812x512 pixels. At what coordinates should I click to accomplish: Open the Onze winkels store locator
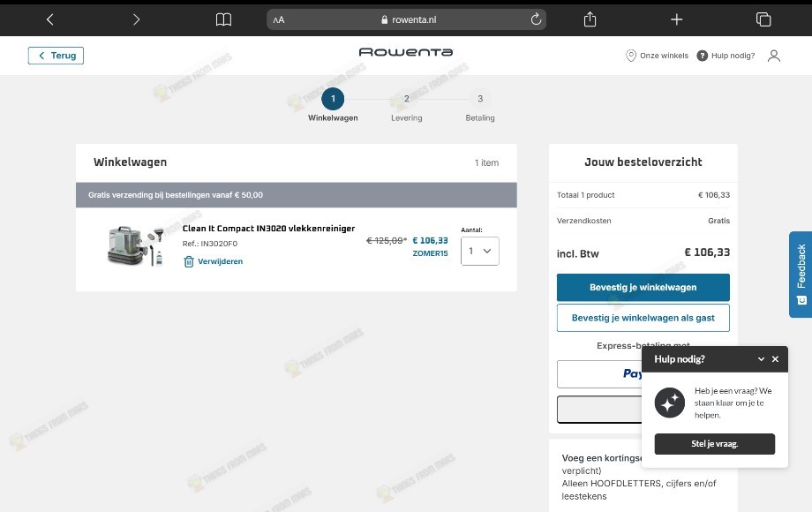click(x=658, y=56)
